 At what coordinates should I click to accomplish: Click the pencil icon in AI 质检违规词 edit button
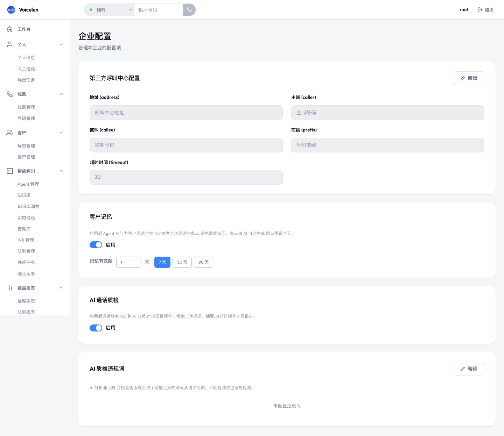[463, 369]
